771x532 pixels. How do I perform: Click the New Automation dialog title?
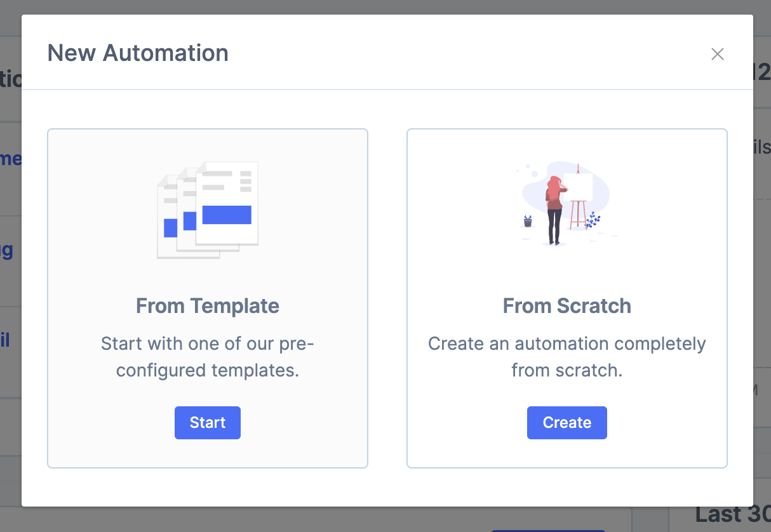[138, 53]
